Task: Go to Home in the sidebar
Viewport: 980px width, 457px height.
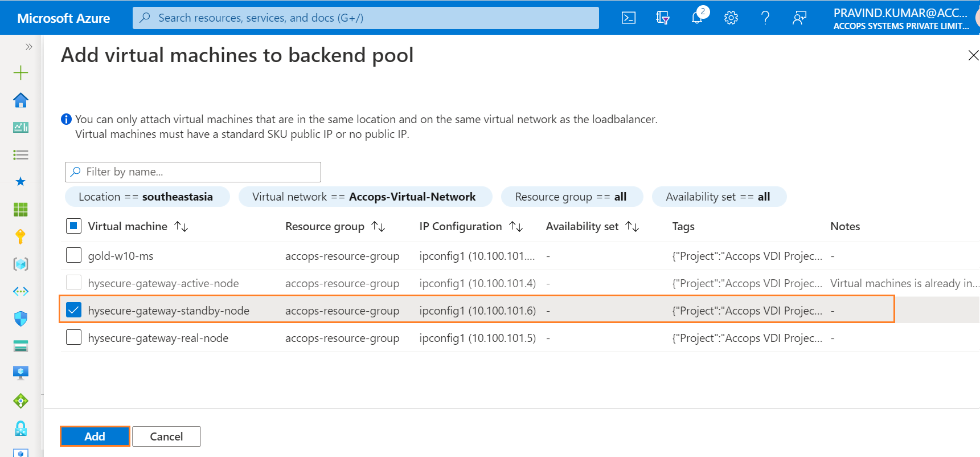Action: coord(20,100)
